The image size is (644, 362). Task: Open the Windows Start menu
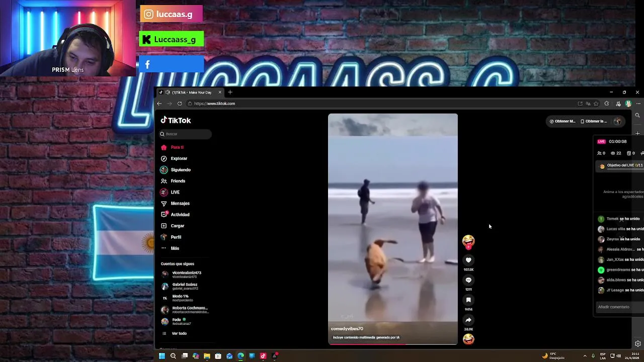pos(162,356)
